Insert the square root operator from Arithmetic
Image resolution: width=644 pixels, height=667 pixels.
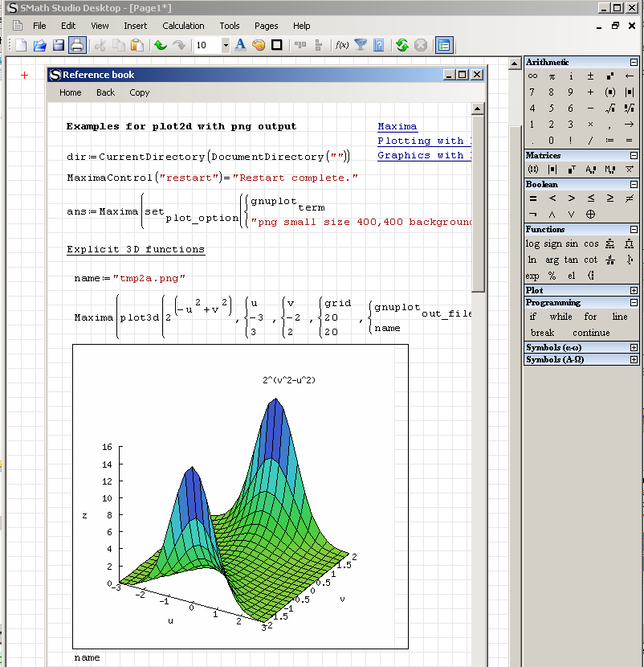coord(609,108)
